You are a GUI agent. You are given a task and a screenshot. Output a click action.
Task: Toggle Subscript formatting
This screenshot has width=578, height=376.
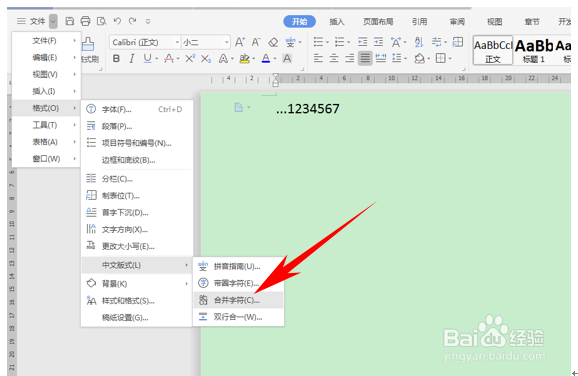click(206, 59)
